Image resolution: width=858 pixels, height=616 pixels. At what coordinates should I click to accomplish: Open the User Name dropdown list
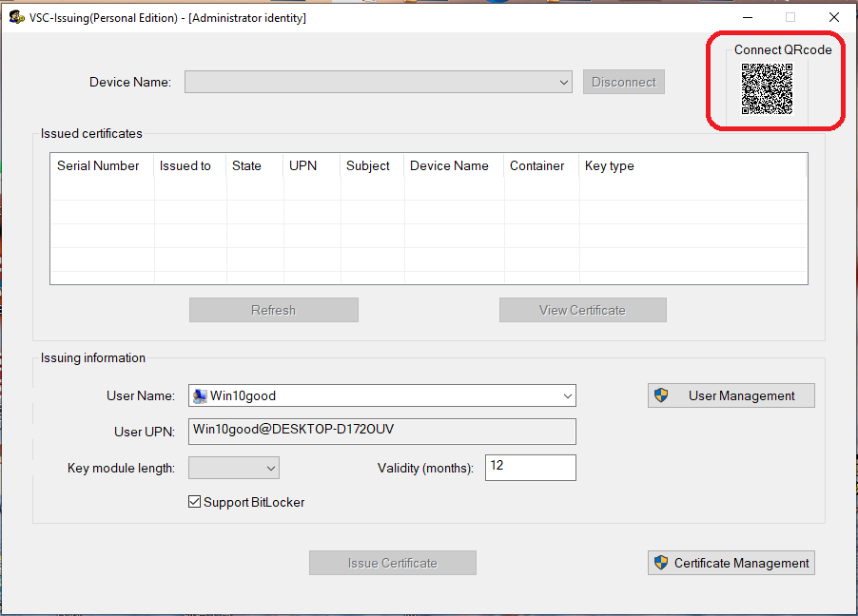(x=567, y=395)
